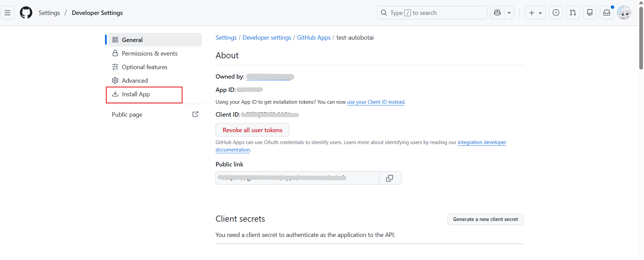Open integration developer documentation link
Image resolution: width=644 pixels, height=260 pixels.
click(x=482, y=142)
